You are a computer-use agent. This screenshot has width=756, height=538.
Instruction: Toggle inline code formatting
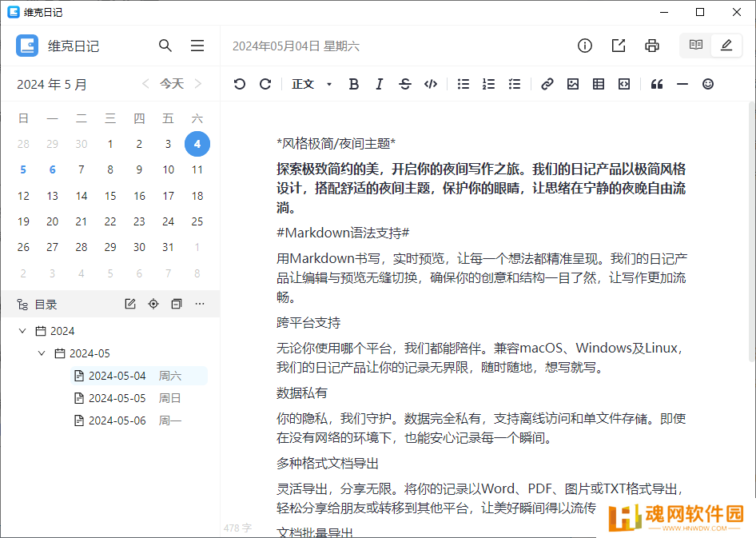(x=431, y=84)
